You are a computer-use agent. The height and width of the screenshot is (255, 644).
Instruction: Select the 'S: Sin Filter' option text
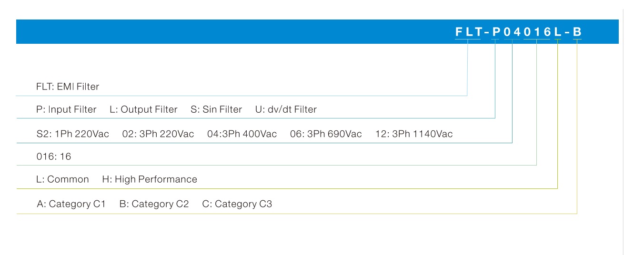click(x=216, y=109)
